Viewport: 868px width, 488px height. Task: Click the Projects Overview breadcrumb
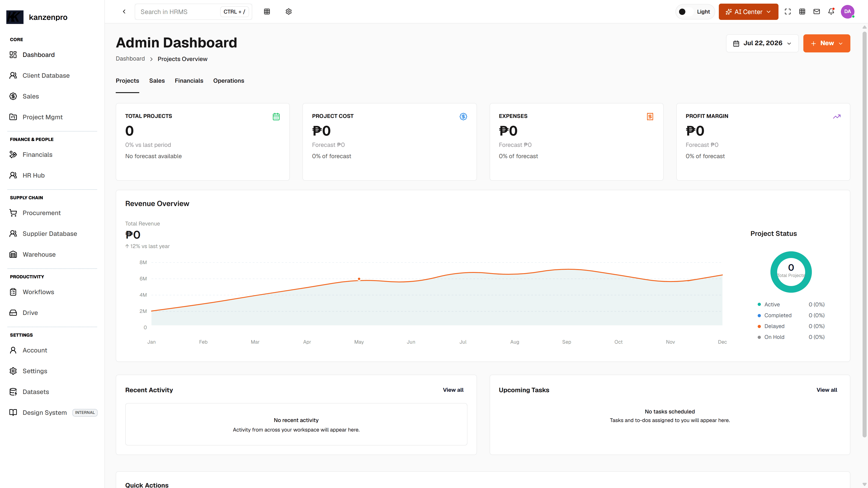(x=183, y=59)
